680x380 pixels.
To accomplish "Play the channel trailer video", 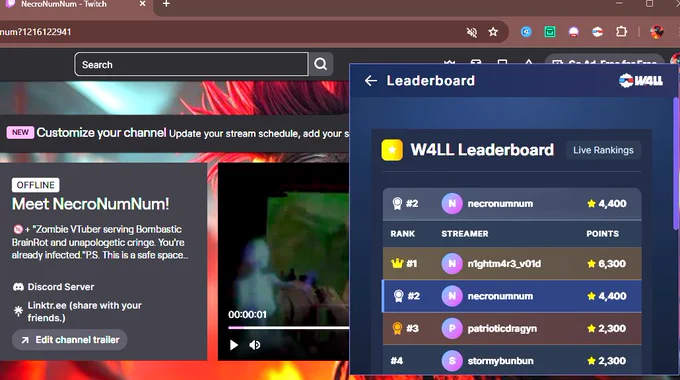I will [x=234, y=345].
